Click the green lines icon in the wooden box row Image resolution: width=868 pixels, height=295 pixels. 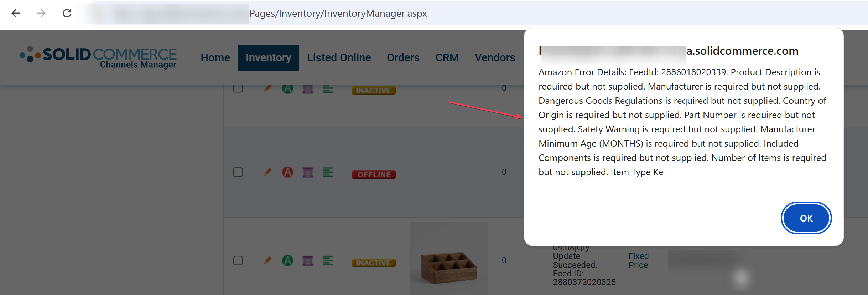pyautogui.click(x=328, y=261)
